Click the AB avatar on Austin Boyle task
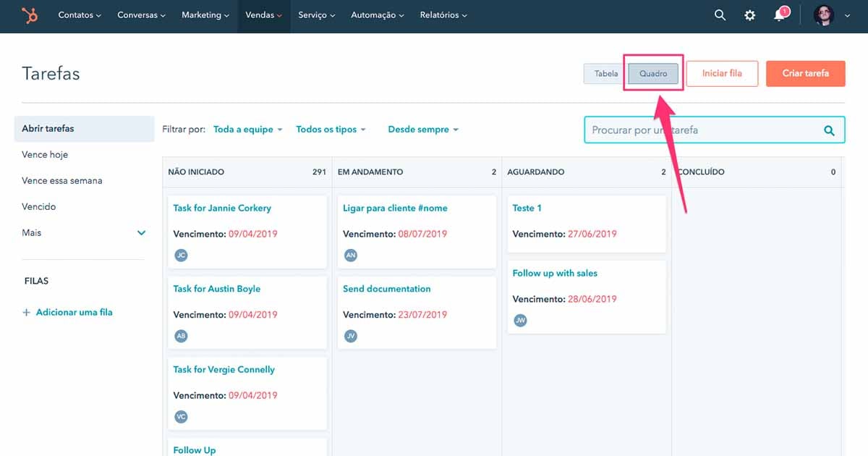This screenshot has height=456, width=868. tap(181, 336)
